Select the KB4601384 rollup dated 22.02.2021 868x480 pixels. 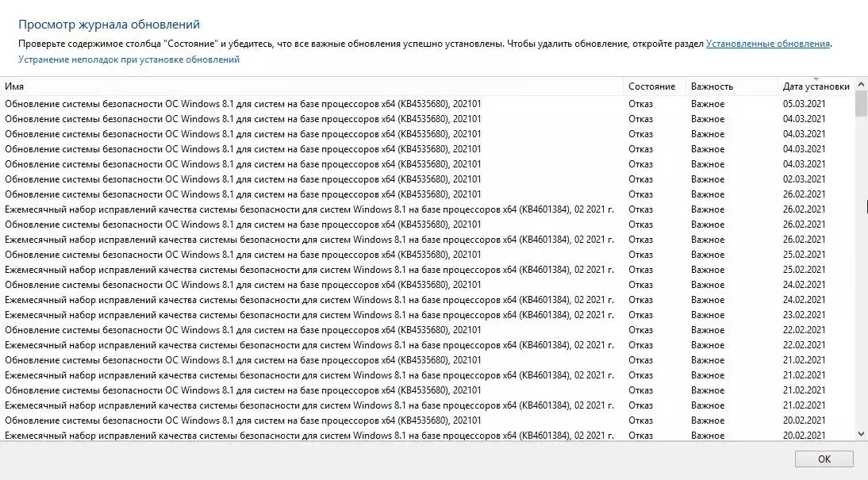(427, 345)
